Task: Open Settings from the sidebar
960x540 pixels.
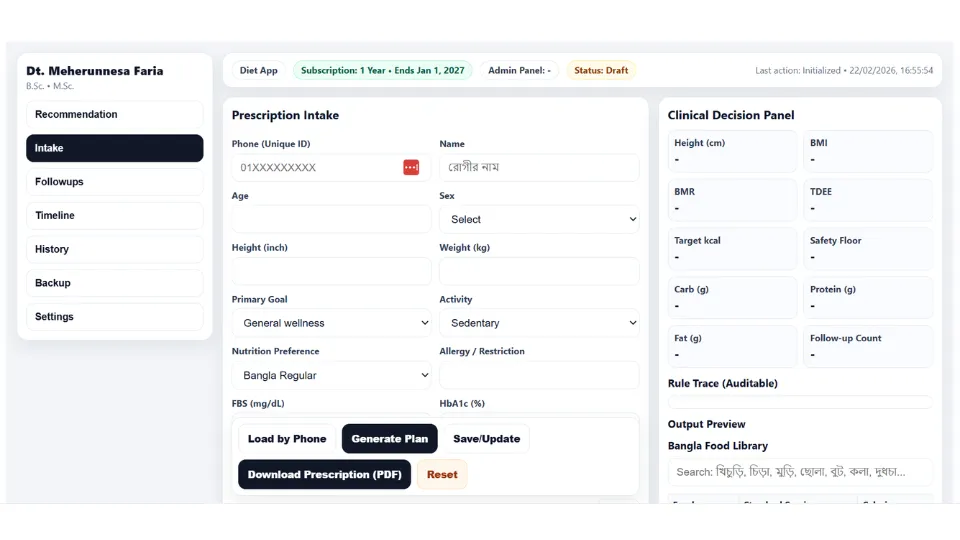Action: click(114, 317)
